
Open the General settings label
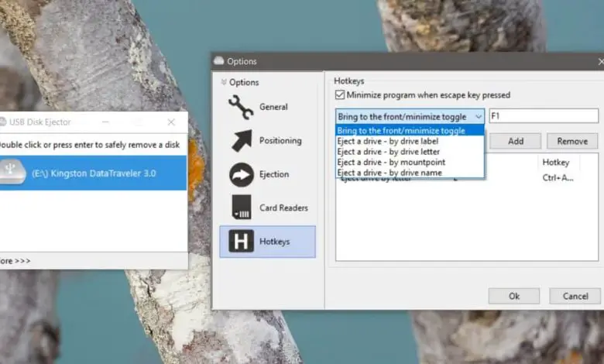click(273, 107)
